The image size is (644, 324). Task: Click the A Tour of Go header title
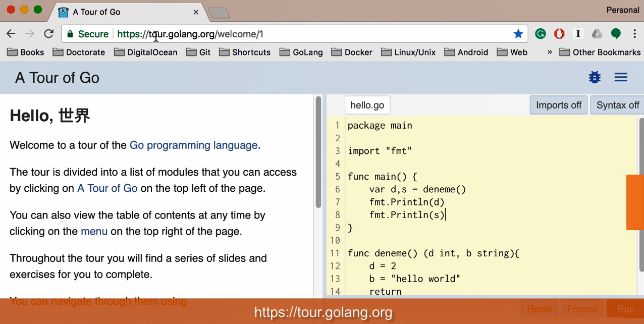[57, 78]
